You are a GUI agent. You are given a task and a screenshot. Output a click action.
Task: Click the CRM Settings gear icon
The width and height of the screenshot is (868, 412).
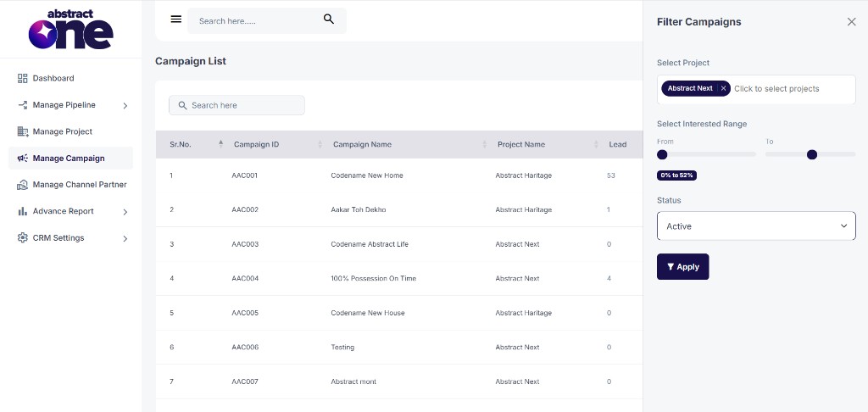[23, 237]
